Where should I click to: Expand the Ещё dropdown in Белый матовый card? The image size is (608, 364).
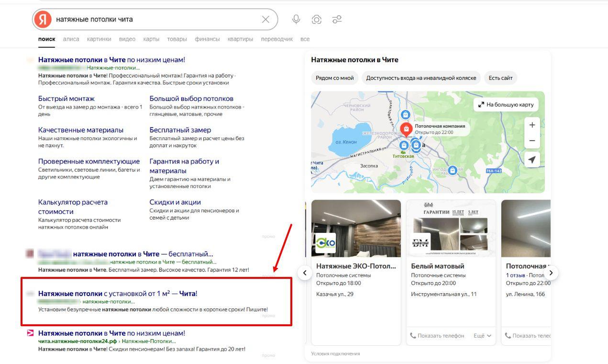482,336
